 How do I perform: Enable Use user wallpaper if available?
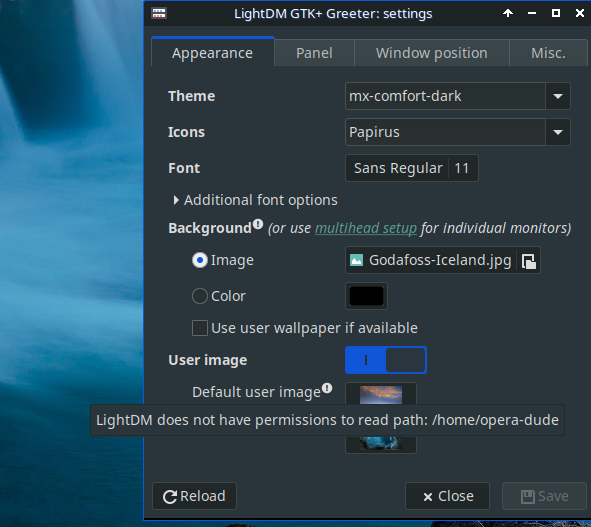pos(200,328)
